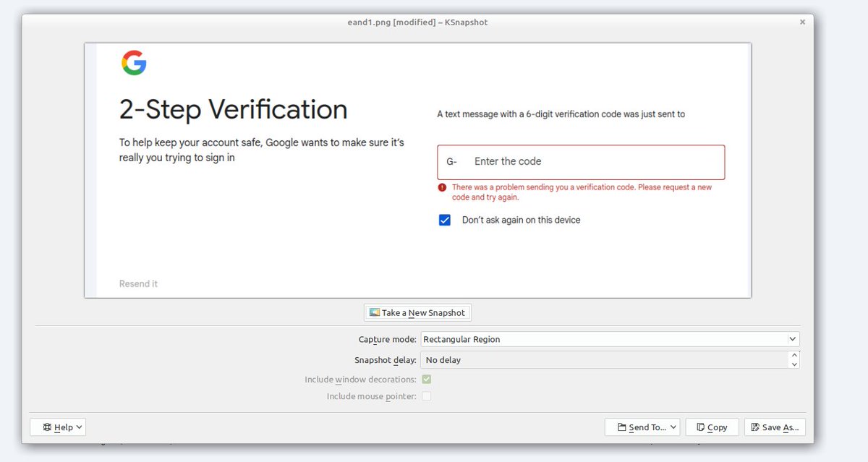The height and width of the screenshot is (462, 868).
Task: Toggle Include window decorations checkbox
Action: pyautogui.click(x=427, y=379)
